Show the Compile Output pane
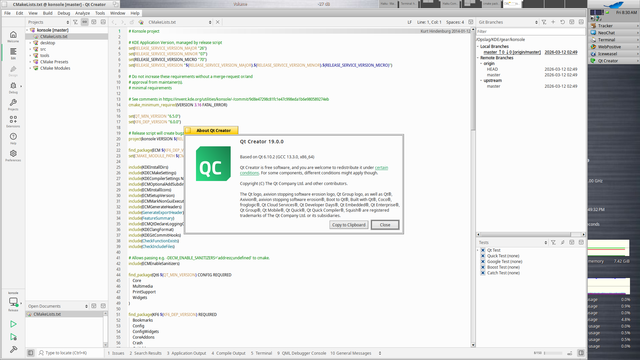 tap(229, 353)
